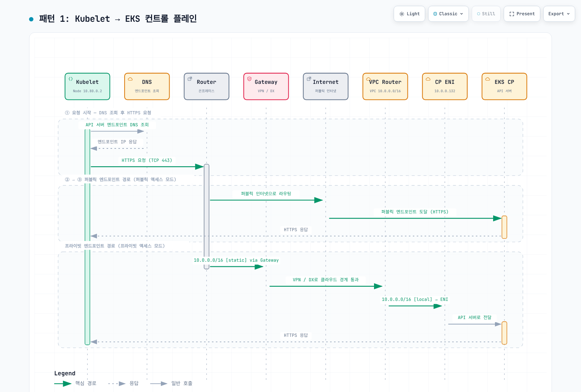
Task: Click 'API 서버 엔드포인트 DNS 조회' label
Action: (117, 124)
